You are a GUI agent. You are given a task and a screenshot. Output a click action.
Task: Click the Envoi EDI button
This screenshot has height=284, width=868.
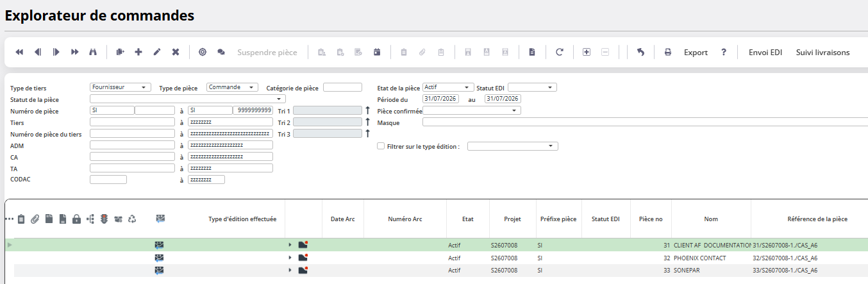tap(765, 53)
